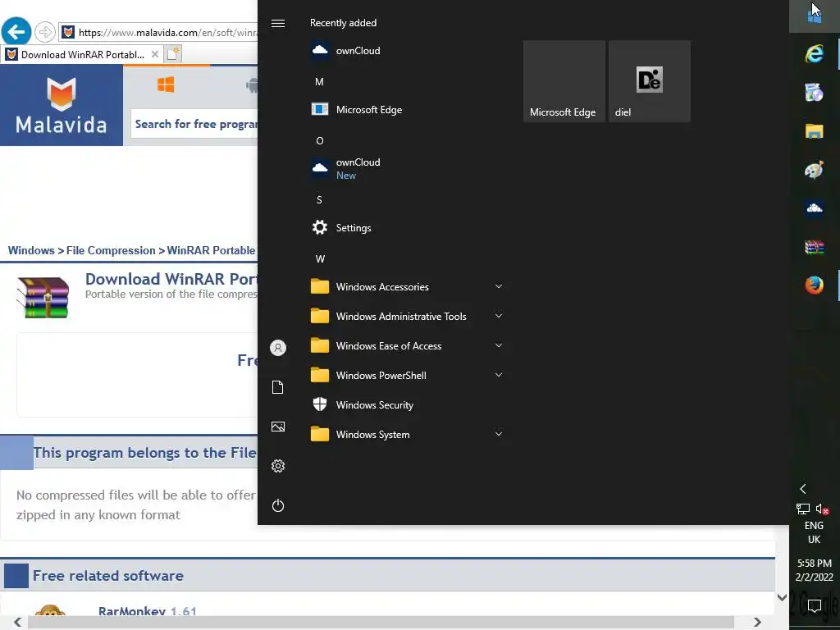840x630 pixels.
Task: Click the installer disc icon on taskbar
Action: pos(815,92)
